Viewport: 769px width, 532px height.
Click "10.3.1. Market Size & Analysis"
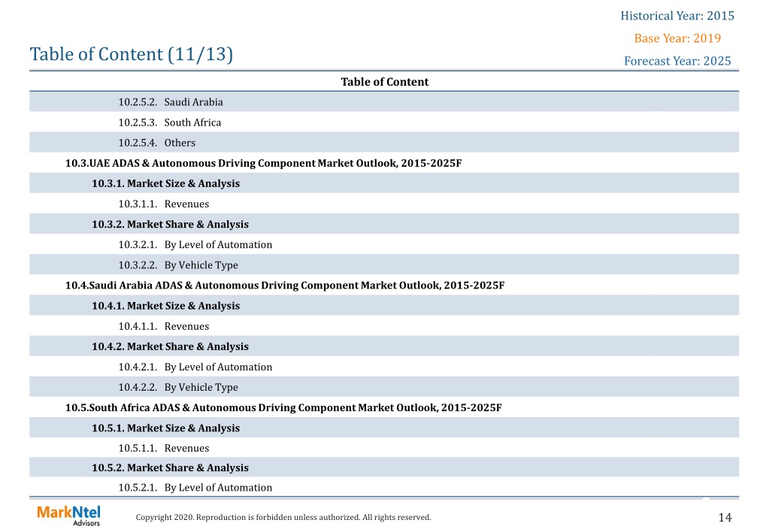(x=166, y=183)
